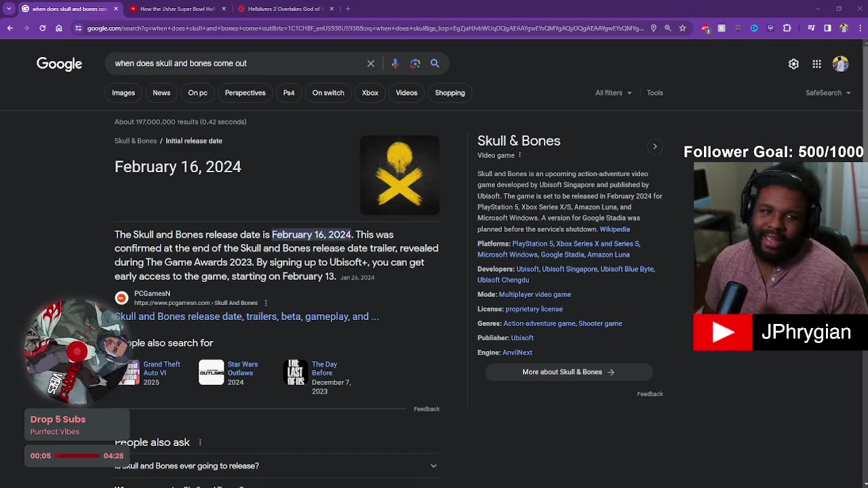Open the SafeSearch dropdown
868x488 pixels.
point(827,93)
